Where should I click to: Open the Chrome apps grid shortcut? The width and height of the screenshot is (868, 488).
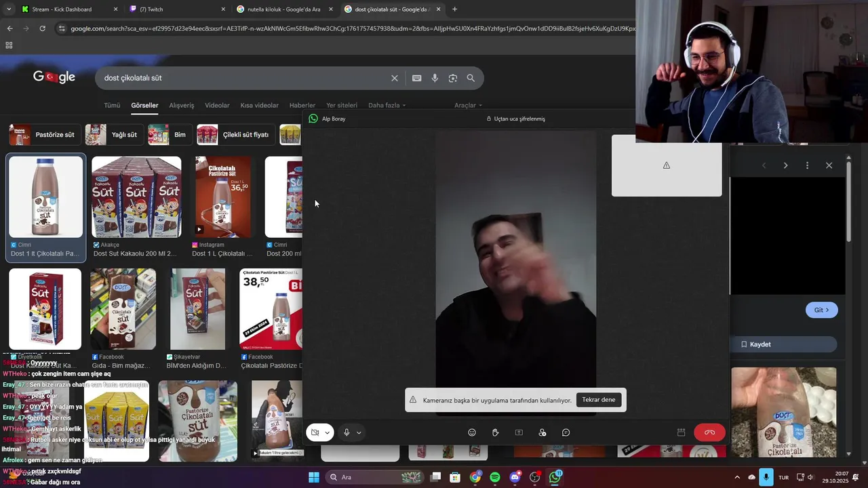click(9, 45)
